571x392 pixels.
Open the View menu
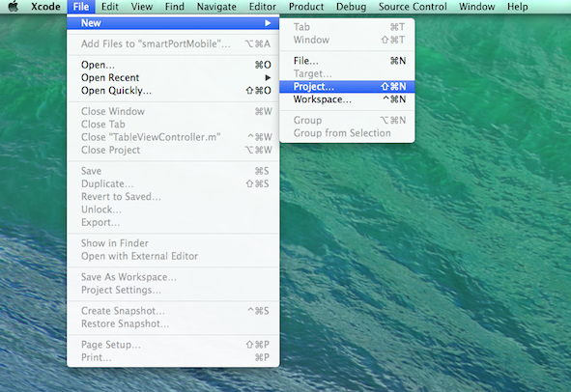coord(142,7)
